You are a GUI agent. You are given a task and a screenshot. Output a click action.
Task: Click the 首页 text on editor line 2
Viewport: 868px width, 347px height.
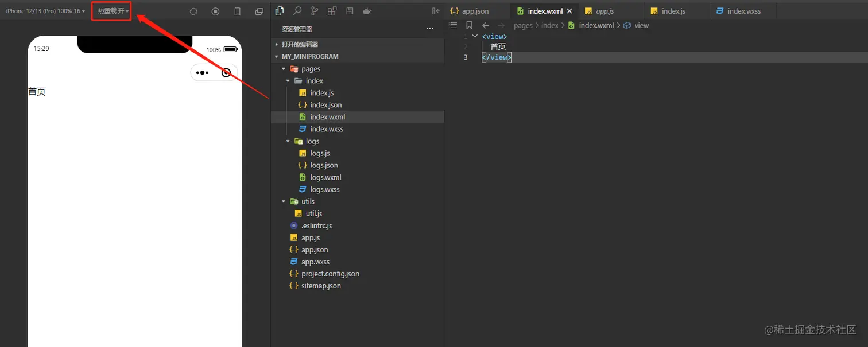click(498, 47)
